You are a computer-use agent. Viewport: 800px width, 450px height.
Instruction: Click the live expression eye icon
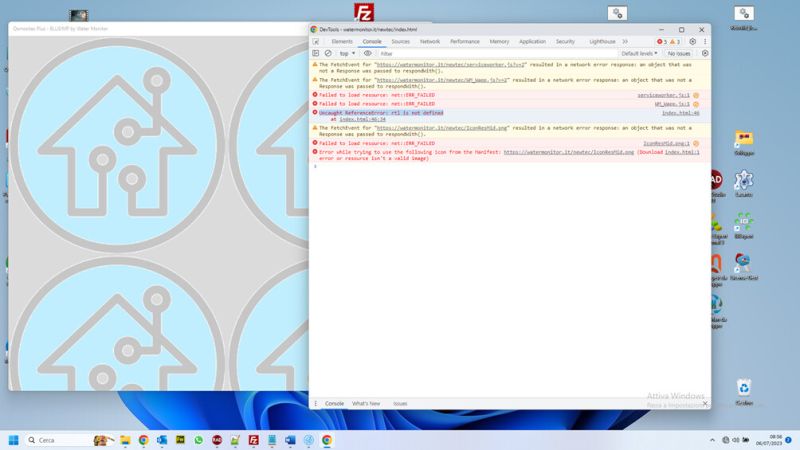point(367,53)
